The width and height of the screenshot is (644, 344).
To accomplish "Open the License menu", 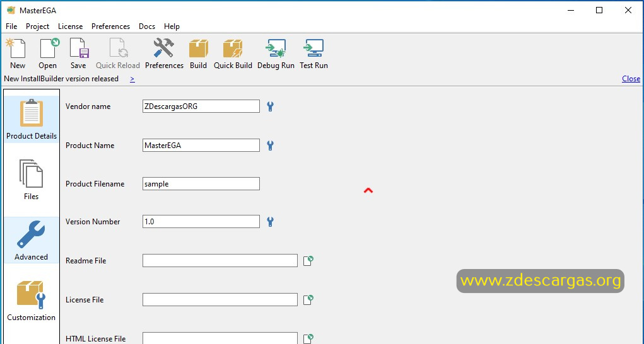I will (70, 26).
